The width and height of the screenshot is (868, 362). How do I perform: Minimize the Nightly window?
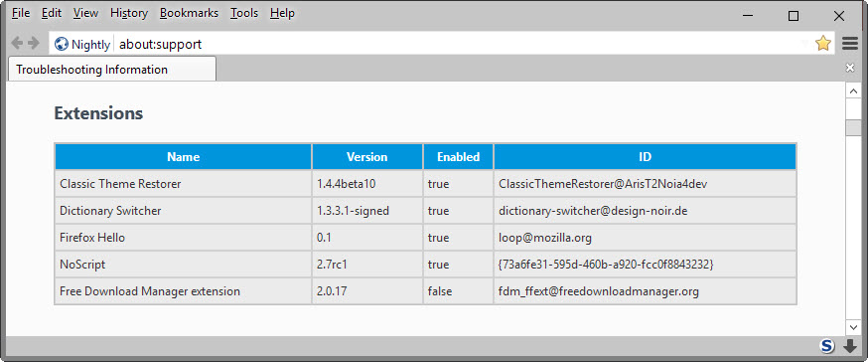[x=748, y=16]
